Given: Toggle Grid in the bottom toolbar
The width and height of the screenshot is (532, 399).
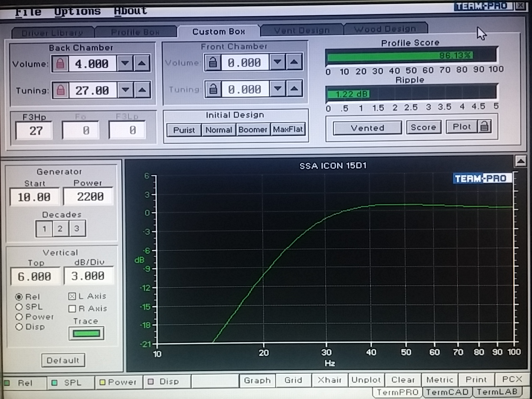Looking at the screenshot, I should 293,380.
